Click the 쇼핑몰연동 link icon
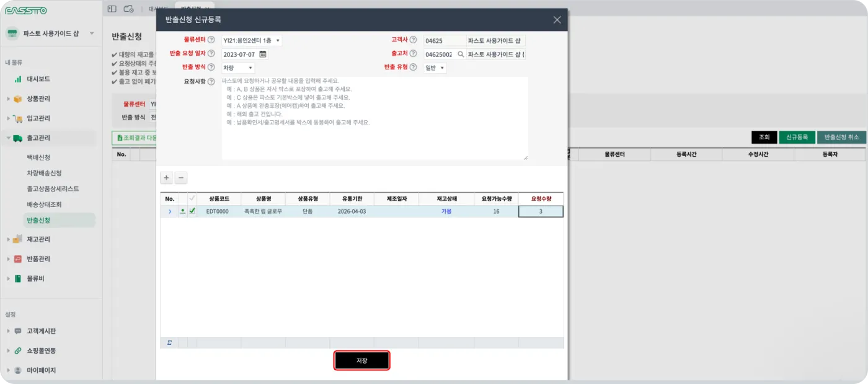The width and height of the screenshot is (868, 384). tap(18, 351)
